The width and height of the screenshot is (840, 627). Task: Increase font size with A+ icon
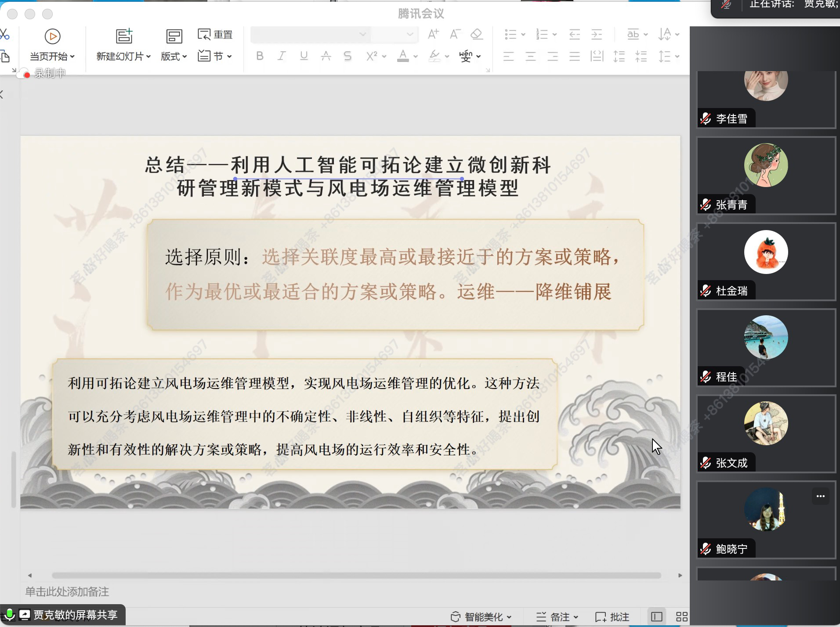click(433, 34)
